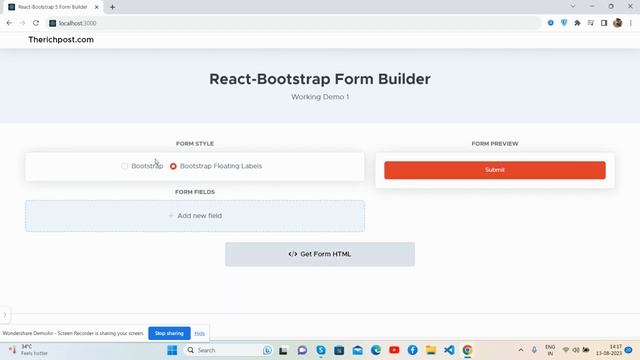The height and width of the screenshot is (360, 640).
Task: Click the React-Bootstrap Form Builder heading
Action: [320, 79]
